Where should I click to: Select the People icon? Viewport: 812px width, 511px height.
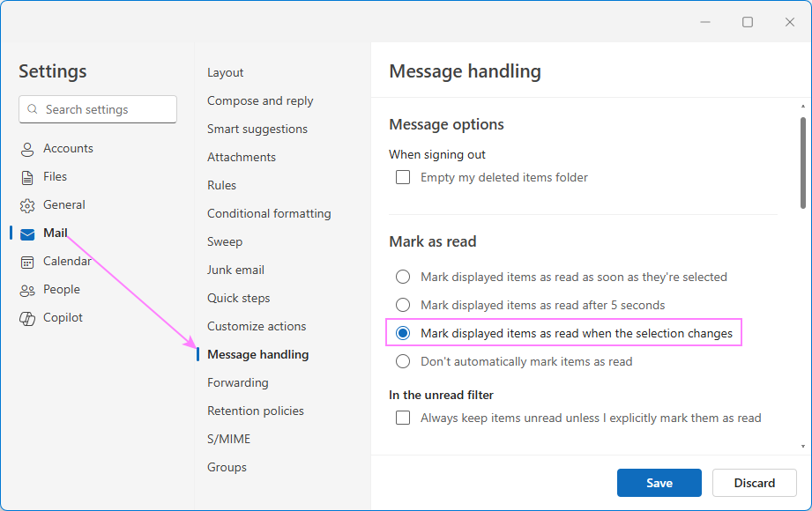[27, 290]
